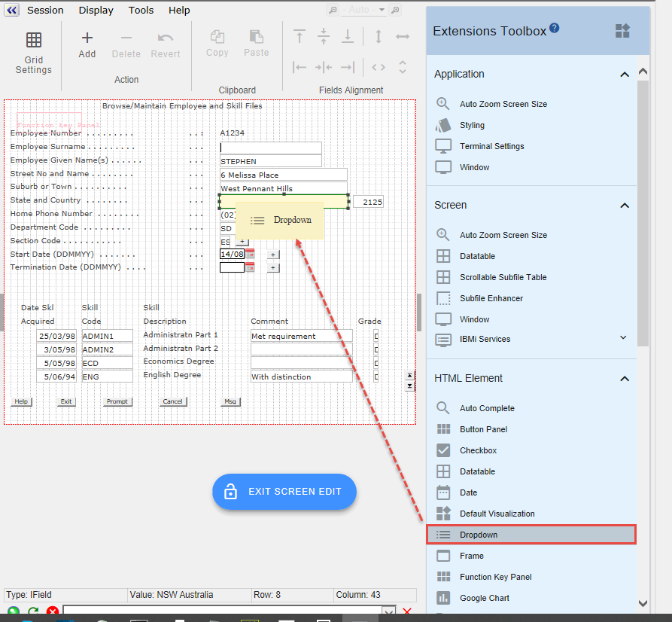The width and height of the screenshot is (672, 622).
Task: Click the Add action button
Action: 87,45
